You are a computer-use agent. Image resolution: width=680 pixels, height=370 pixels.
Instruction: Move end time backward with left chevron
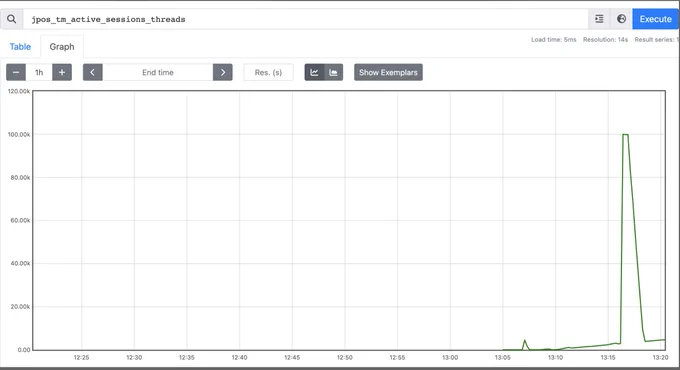[92, 72]
